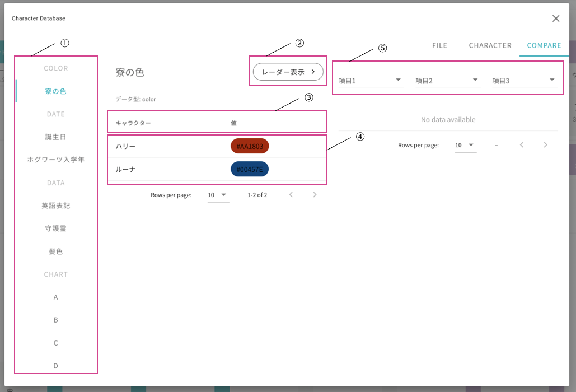Select 守護霊 in the sidebar list
The height and width of the screenshot is (392, 576).
click(56, 228)
